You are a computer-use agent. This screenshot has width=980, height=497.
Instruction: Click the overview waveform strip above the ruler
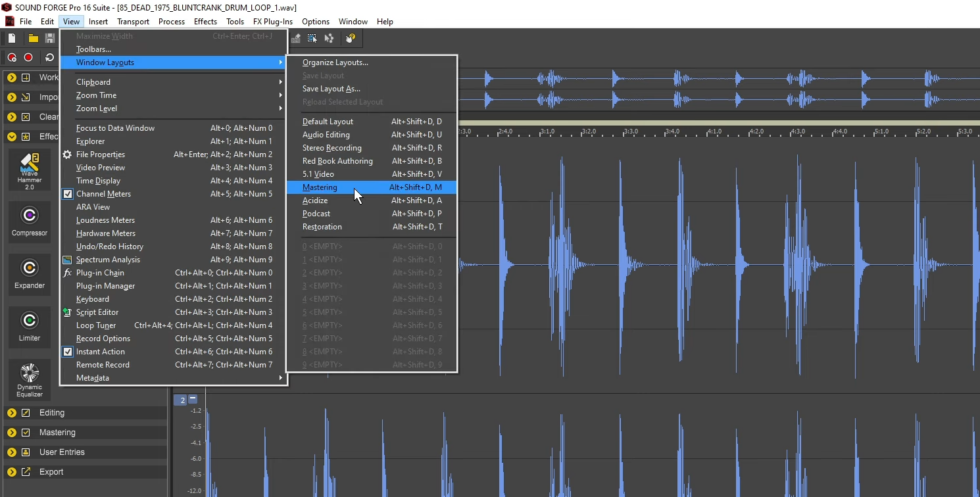click(719, 90)
